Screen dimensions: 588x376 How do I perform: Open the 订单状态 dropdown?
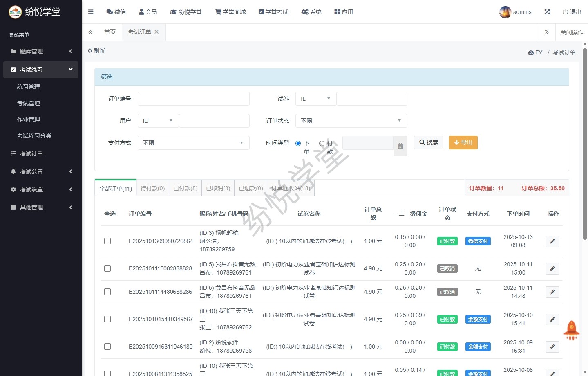point(351,121)
